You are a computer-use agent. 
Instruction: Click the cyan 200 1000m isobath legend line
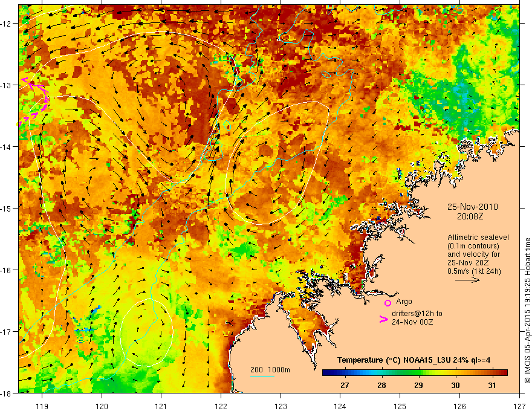tap(262, 376)
